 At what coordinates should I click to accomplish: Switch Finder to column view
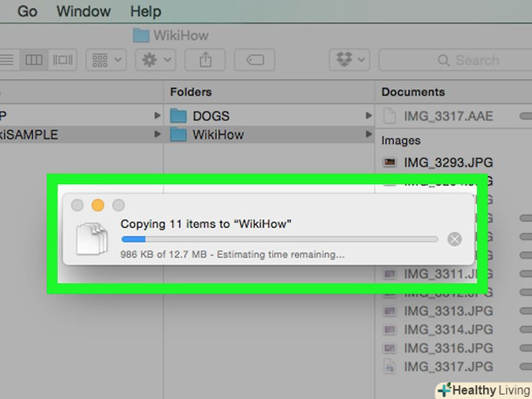(34, 60)
